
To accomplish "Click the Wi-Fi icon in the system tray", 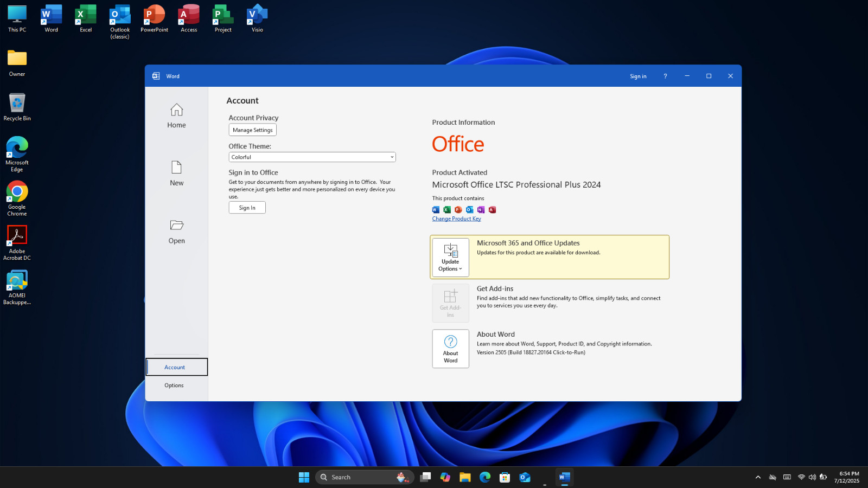I will pyautogui.click(x=801, y=478).
